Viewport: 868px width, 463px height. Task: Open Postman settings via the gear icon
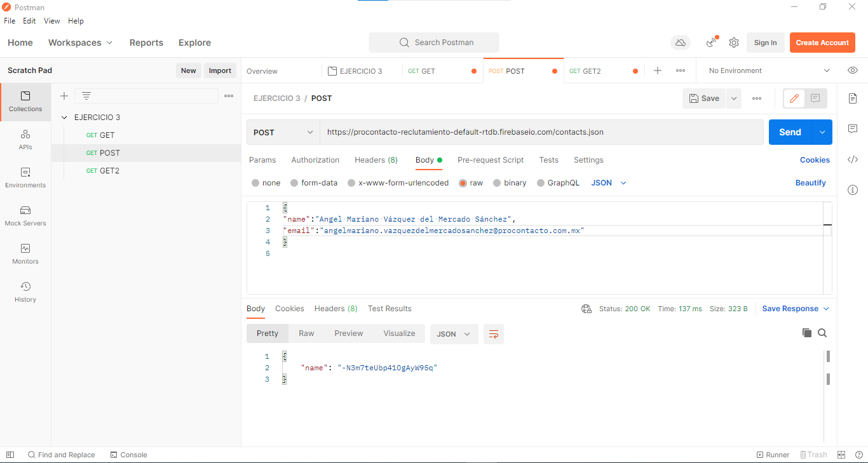click(734, 43)
